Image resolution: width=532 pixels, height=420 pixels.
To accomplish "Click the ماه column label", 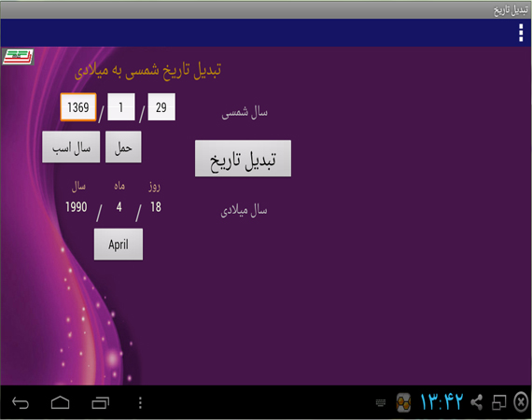I will point(119,186).
